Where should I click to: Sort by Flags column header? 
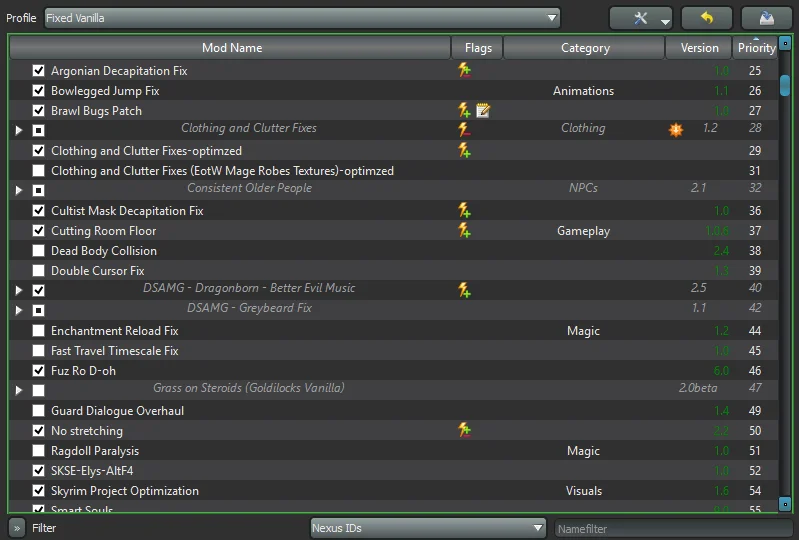(x=477, y=47)
